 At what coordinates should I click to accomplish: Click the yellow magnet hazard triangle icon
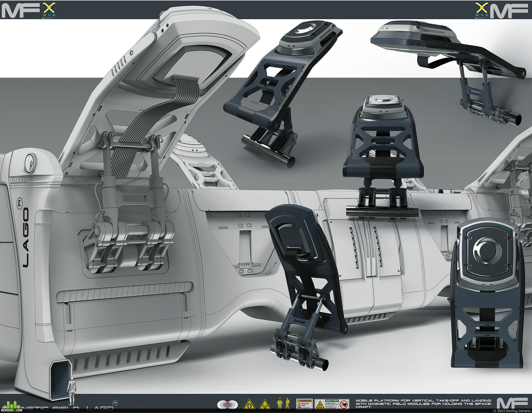pos(249,404)
